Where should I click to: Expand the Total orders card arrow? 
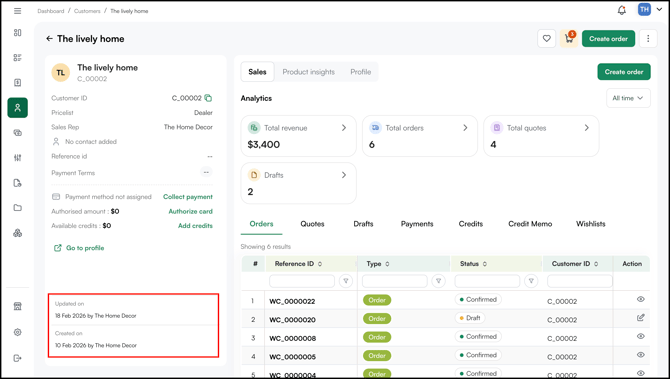coord(465,128)
